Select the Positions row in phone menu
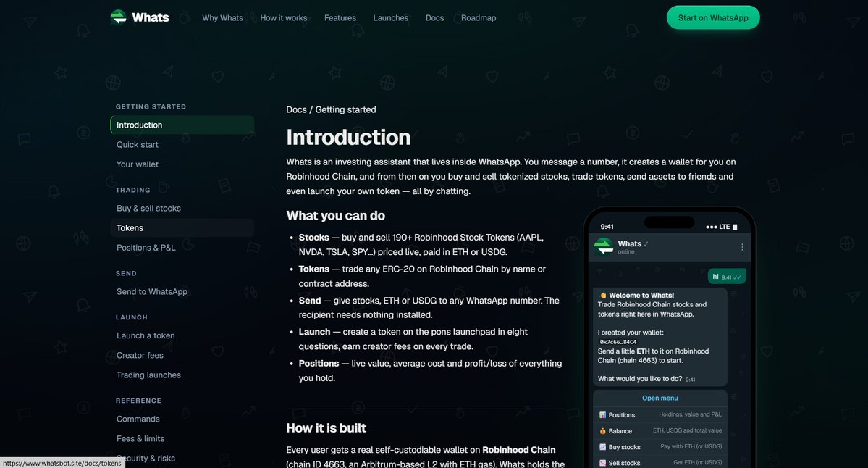This screenshot has width=868, height=468. tap(660, 414)
